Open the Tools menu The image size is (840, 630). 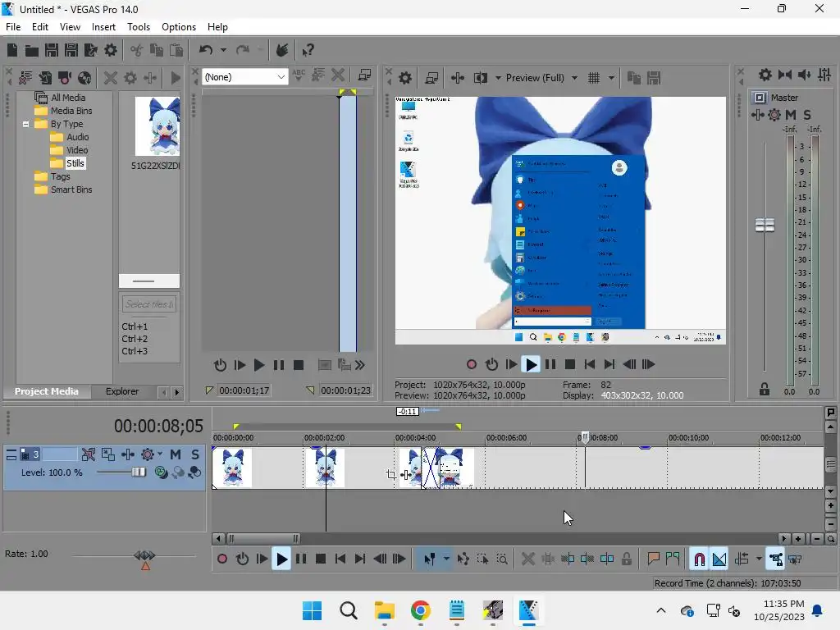(138, 27)
